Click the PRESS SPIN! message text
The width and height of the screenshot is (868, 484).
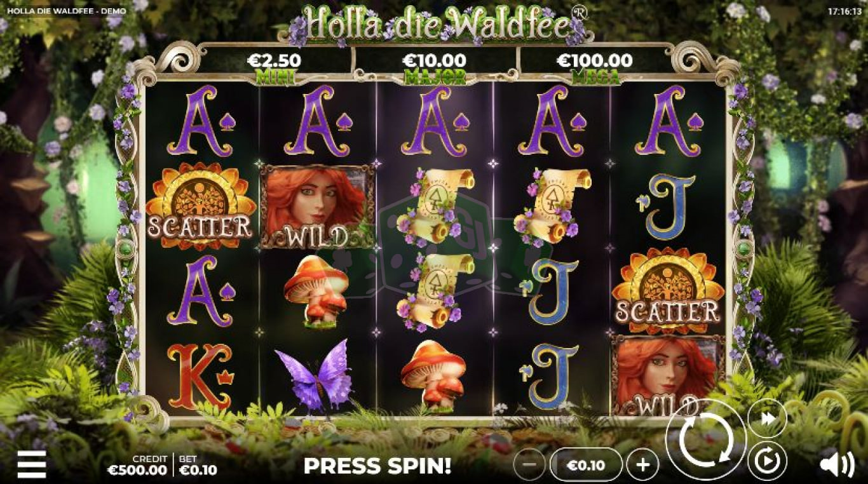pos(377,466)
